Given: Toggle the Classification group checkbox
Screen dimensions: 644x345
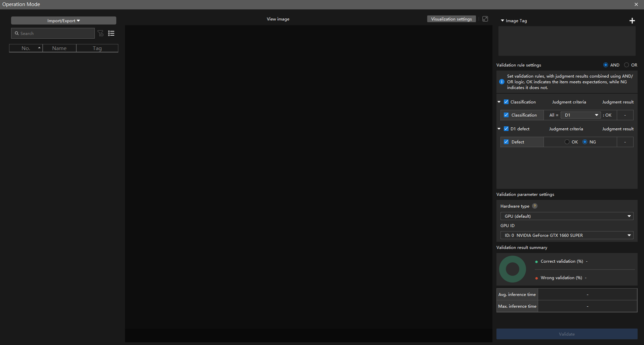Looking at the screenshot, I should click(x=506, y=102).
